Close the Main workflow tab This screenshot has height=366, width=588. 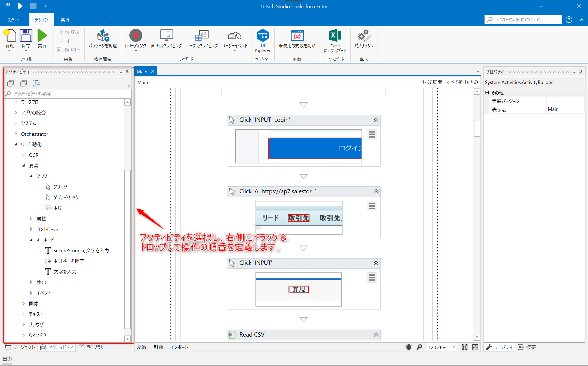pos(153,71)
